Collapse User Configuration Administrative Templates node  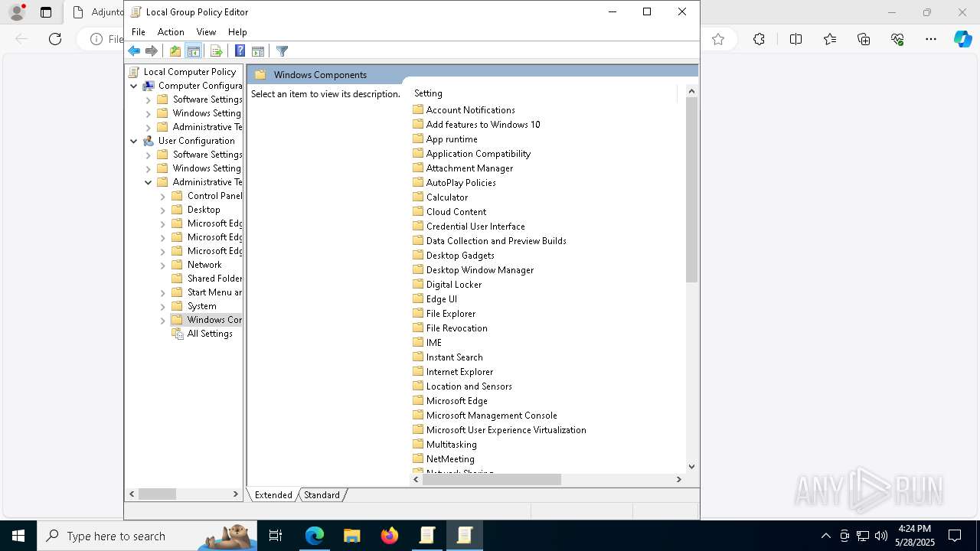point(149,182)
